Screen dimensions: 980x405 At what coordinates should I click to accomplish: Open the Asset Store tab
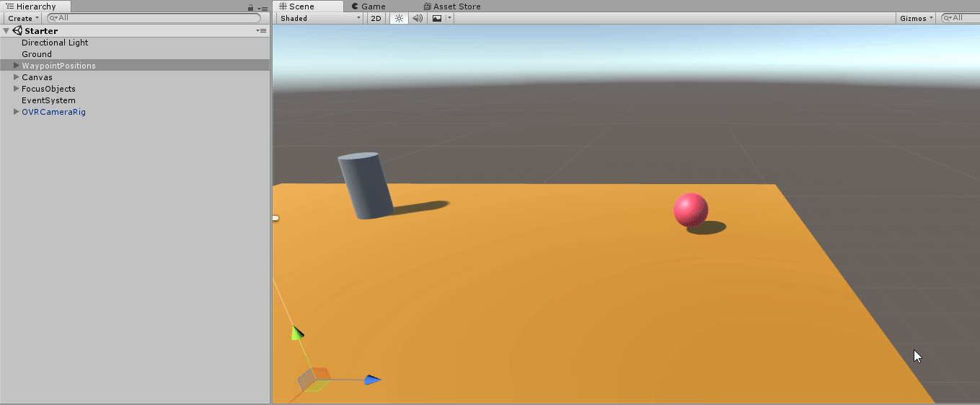(452, 6)
